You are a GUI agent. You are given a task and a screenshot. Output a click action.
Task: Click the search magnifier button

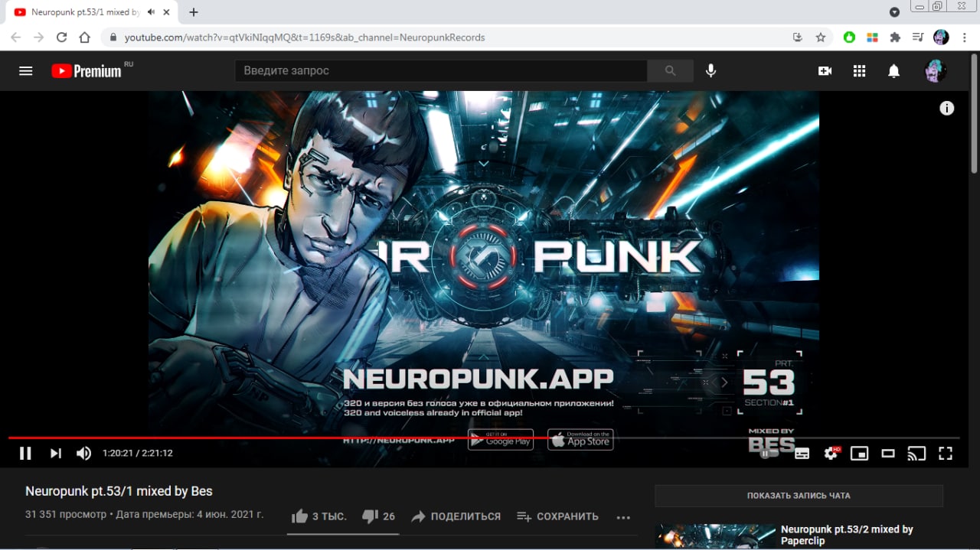(x=670, y=70)
